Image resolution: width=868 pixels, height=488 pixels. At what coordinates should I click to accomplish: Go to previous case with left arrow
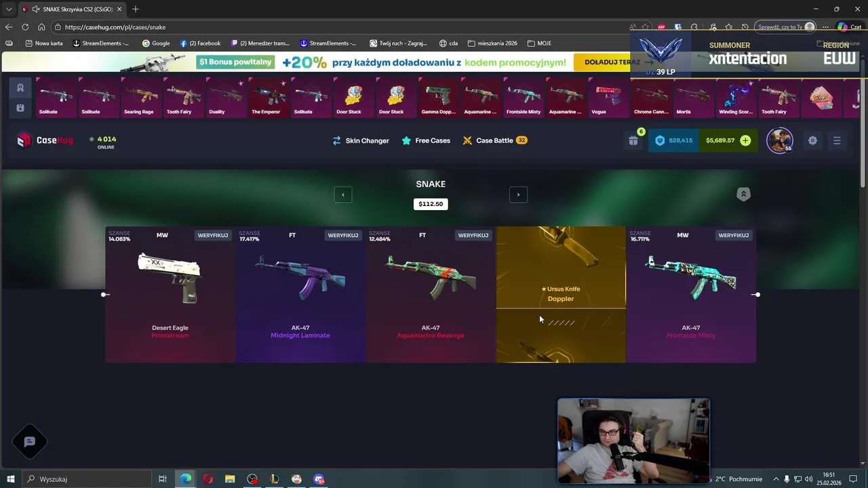tap(343, 195)
